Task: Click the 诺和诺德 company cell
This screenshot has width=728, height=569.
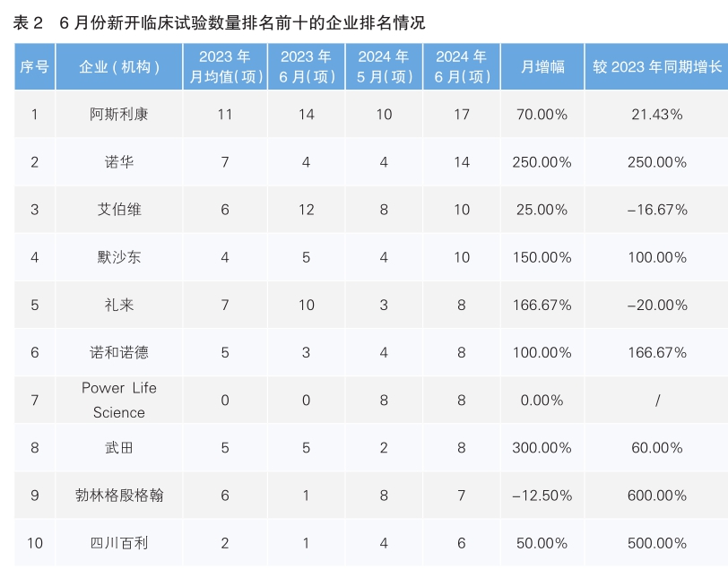Action: pos(118,352)
